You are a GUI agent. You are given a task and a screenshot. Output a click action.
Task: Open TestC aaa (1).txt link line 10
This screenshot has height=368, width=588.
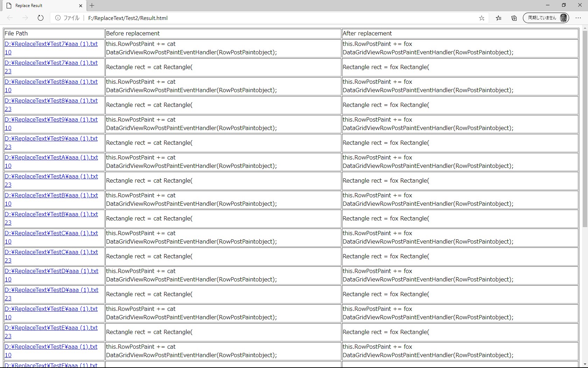pyautogui.click(x=51, y=237)
